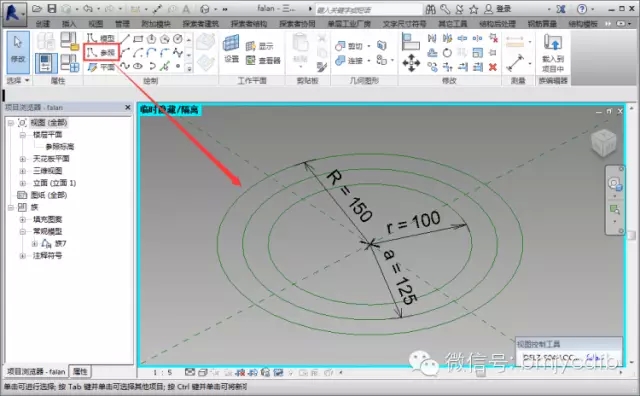Select the rectangle draw tool

pos(138,39)
